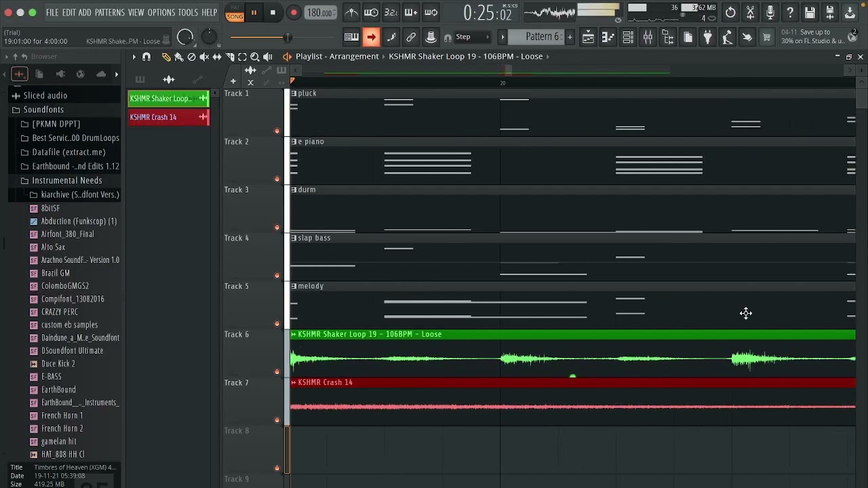Open the Piano roll view
868x488 pixels.
pyautogui.click(x=608, y=37)
